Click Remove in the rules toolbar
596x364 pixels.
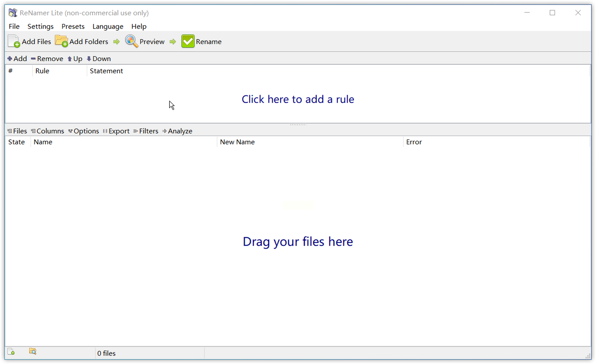(x=47, y=59)
